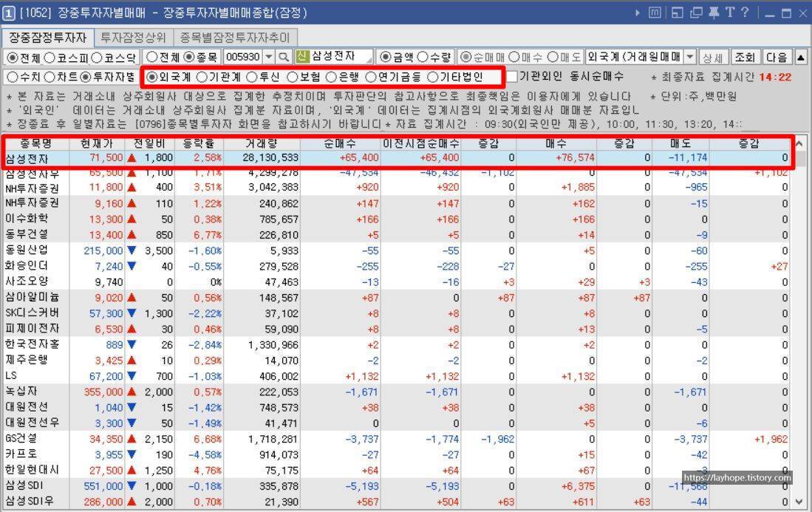Select the 차트 view radio button
This screenshot has height=512, width=812.
pos(50,77)
